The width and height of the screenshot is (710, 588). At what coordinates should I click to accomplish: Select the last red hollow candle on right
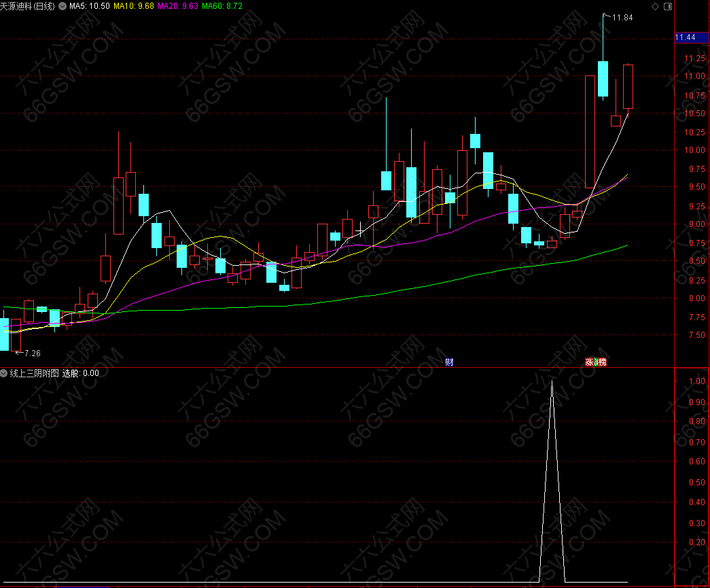click(628, 86)
